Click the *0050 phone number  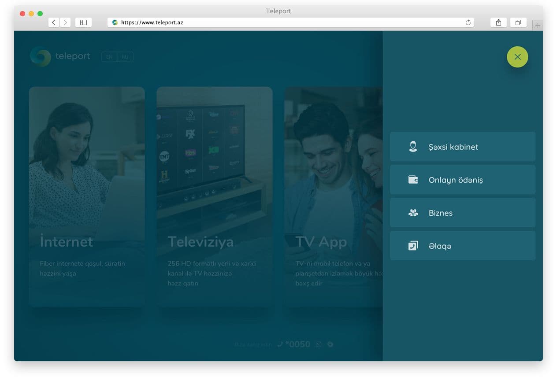[x=298, y=344]
